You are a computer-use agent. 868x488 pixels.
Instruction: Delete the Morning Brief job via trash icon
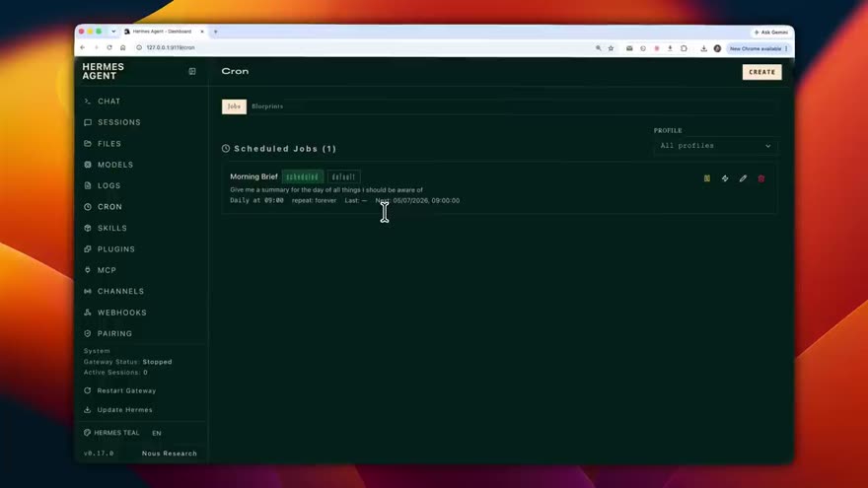(x=761, y=178)
